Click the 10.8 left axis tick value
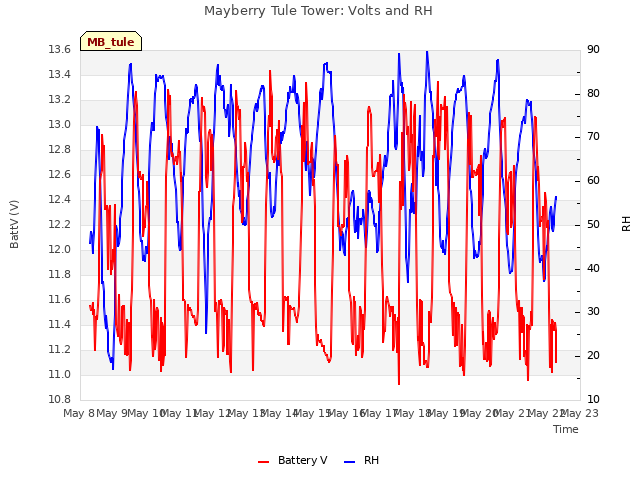Viewport: 640px width, 480px height. pos(60,400)
